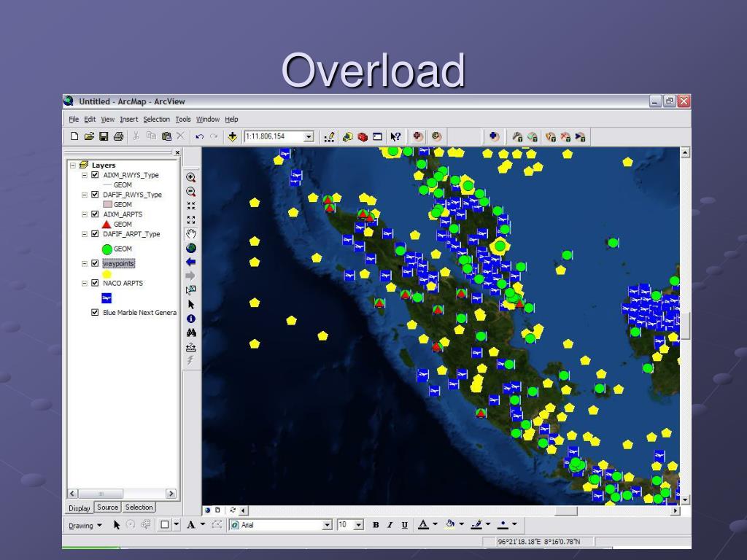Click the New Map File icon

pos(74,136)
